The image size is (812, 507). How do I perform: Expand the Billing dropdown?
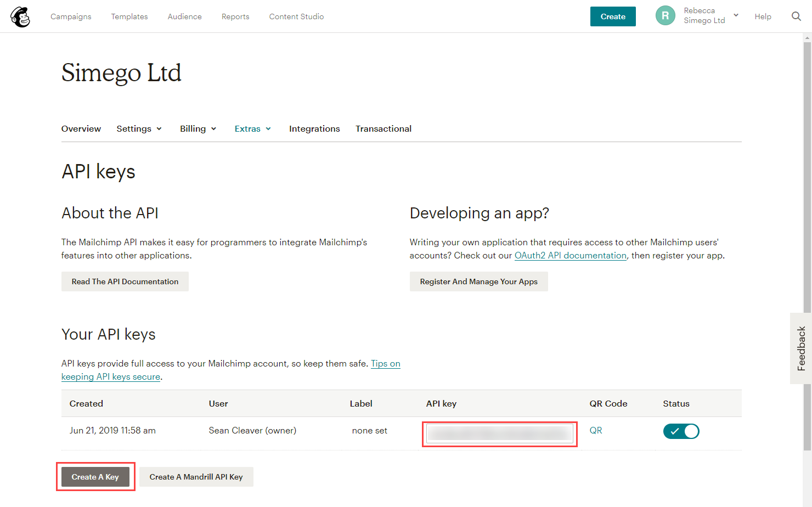(x=198, y=128)
